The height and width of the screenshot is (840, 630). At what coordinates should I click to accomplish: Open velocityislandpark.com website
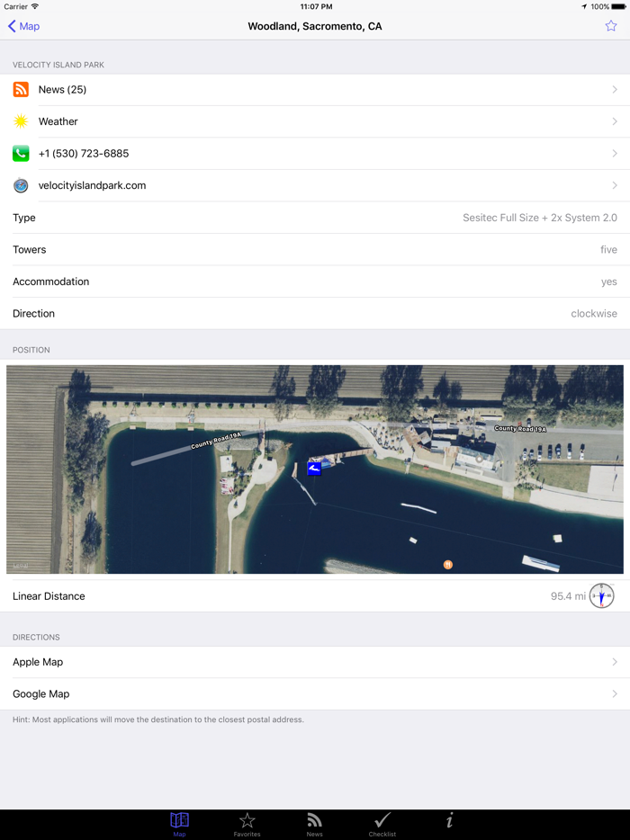[315, 185]
